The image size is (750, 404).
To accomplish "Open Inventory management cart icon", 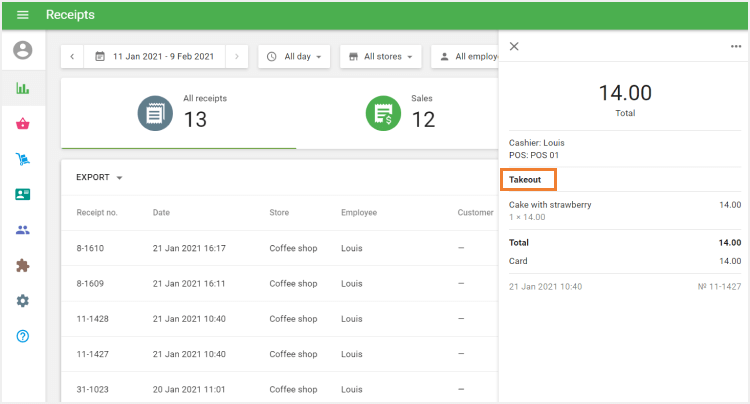I will click(x=22, y=159).
